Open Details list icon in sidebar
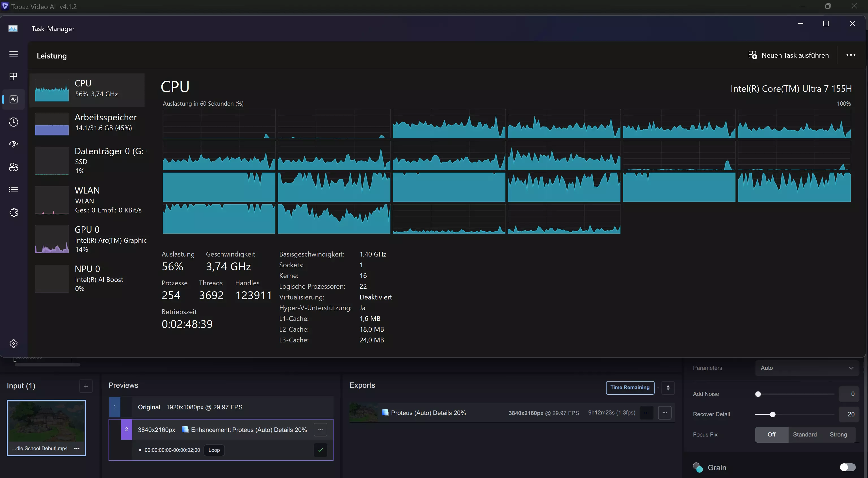 coord(14,190)
